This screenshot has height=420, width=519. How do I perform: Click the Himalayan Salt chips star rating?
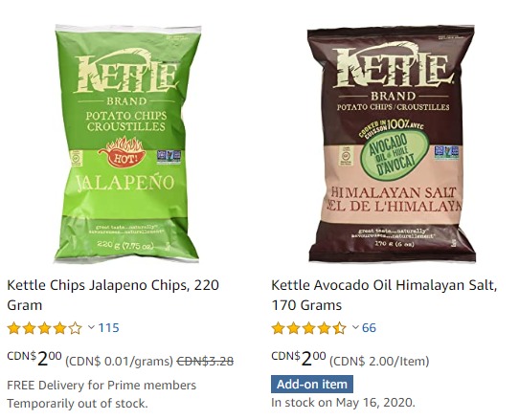(308, 328)
